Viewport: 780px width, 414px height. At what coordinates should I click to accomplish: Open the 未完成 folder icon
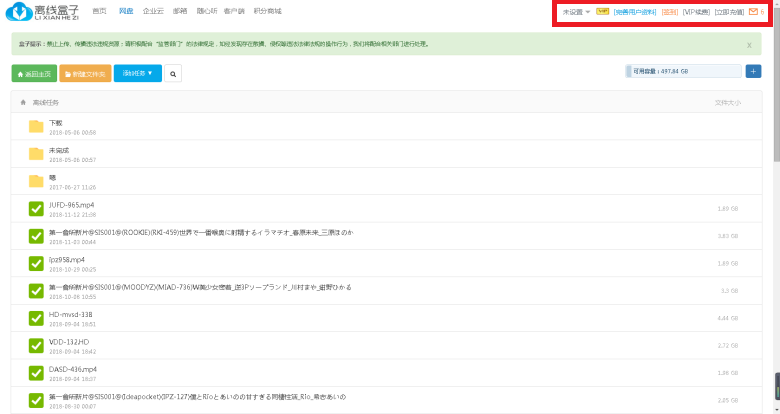(37, 154)
